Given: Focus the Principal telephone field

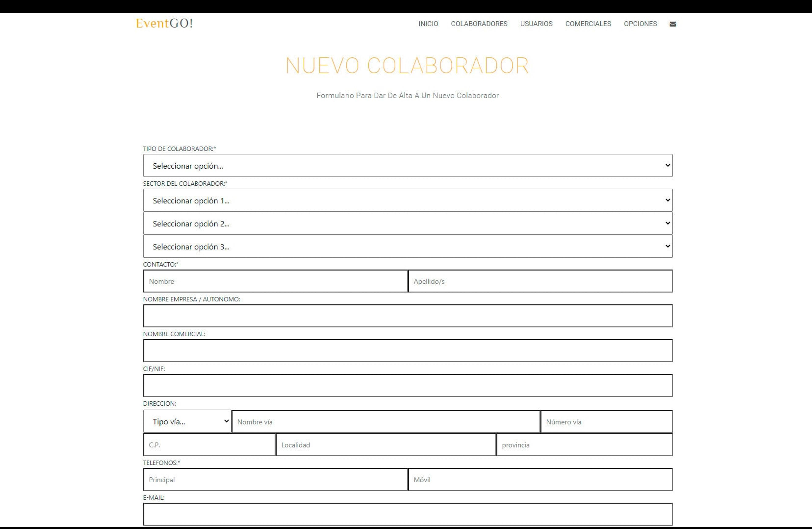Looking at the screenshot, I should (275, 480).
